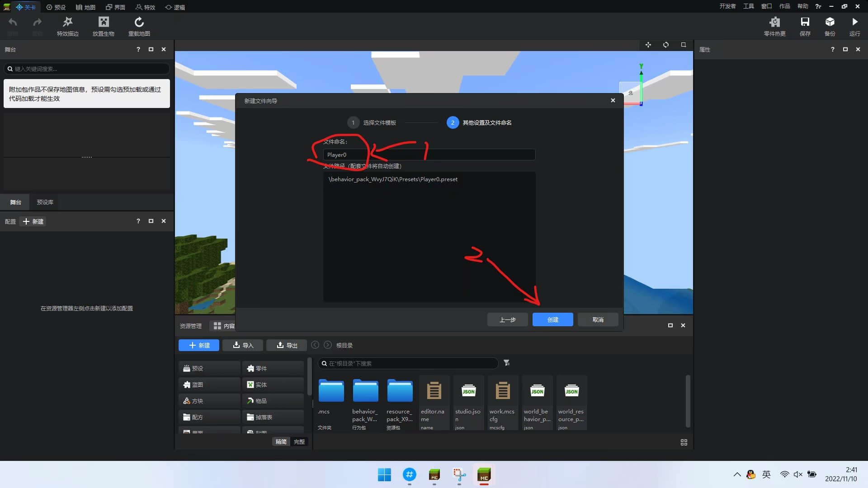Toggle the 完整 view mode

pos(299,441)
